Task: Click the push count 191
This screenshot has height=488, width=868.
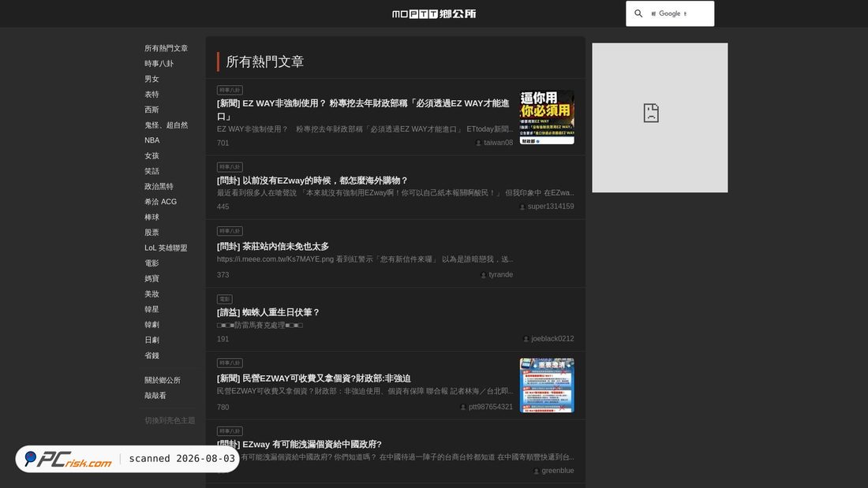Action: point(223,339)
